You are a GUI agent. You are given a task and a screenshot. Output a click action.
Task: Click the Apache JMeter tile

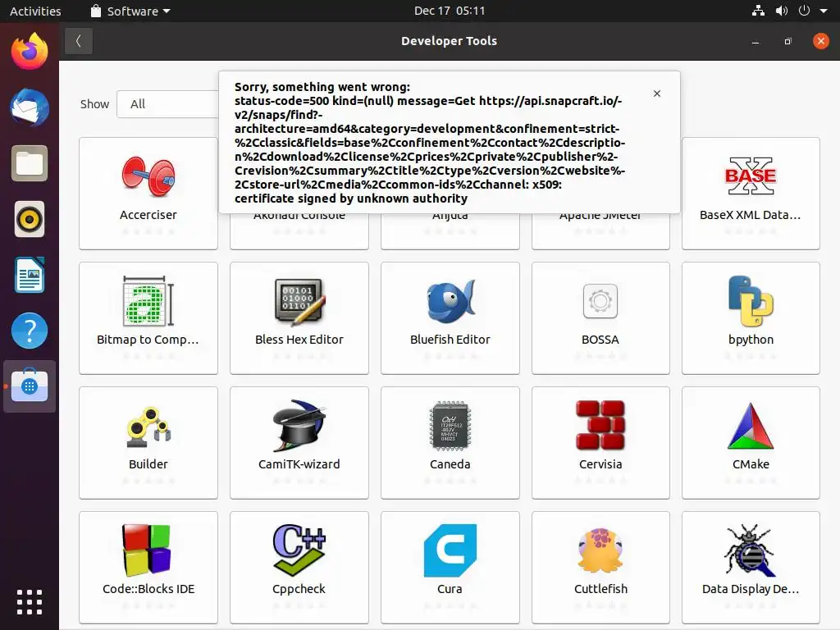[x=600, y=231]
